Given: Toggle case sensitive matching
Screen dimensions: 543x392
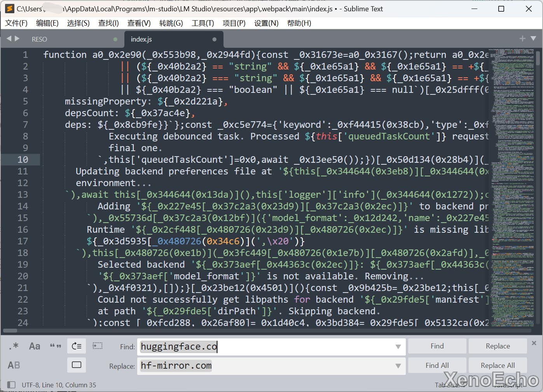Looking at the screenshot, I should [x=35, y=346].
